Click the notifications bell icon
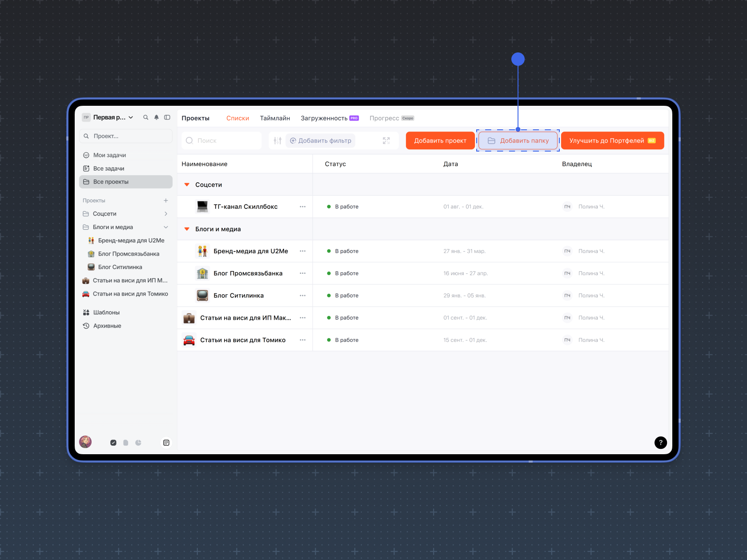 (157, 117)
